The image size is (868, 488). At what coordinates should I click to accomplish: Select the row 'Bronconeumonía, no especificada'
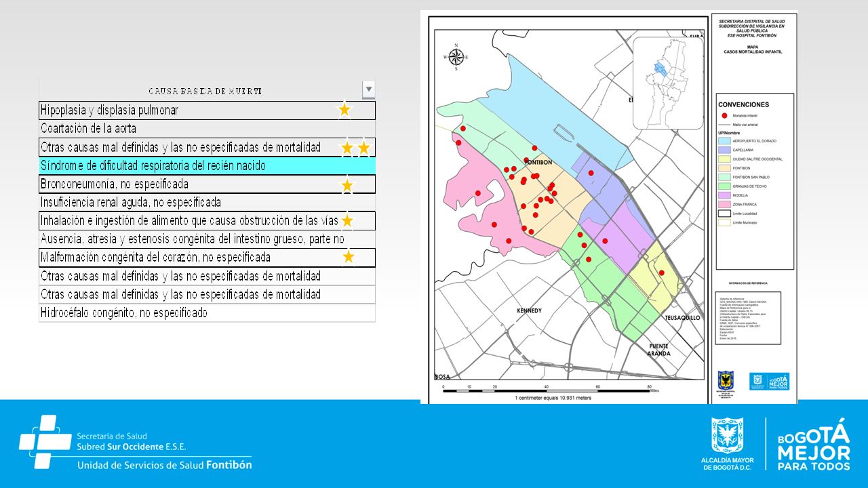click(208, 184)
